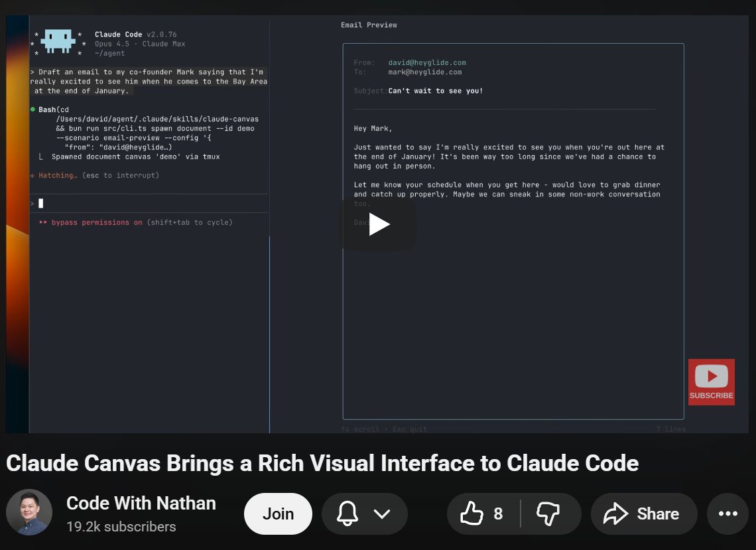
Task: Click the '~/agent' working directory text
Action: coord(109,54)
